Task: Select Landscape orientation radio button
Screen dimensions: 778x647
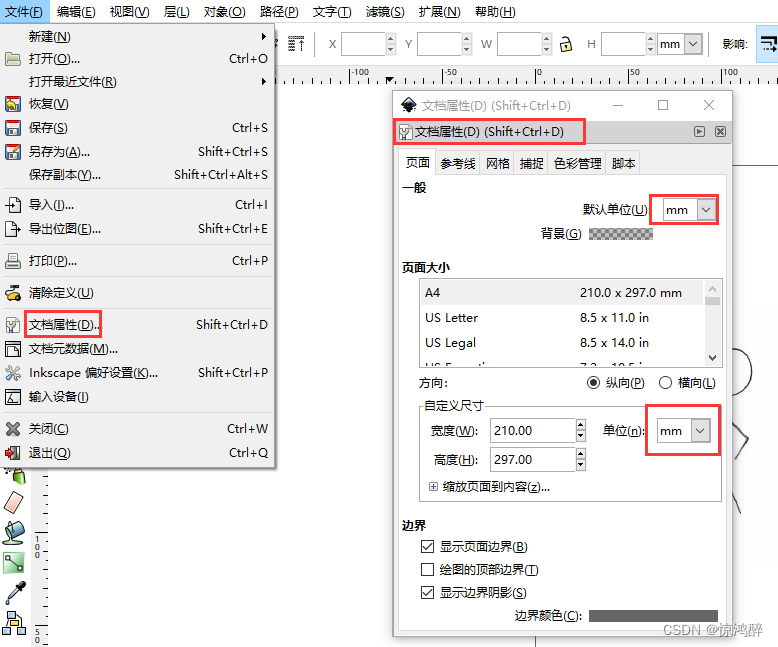Action: click(x=665, y=383)
